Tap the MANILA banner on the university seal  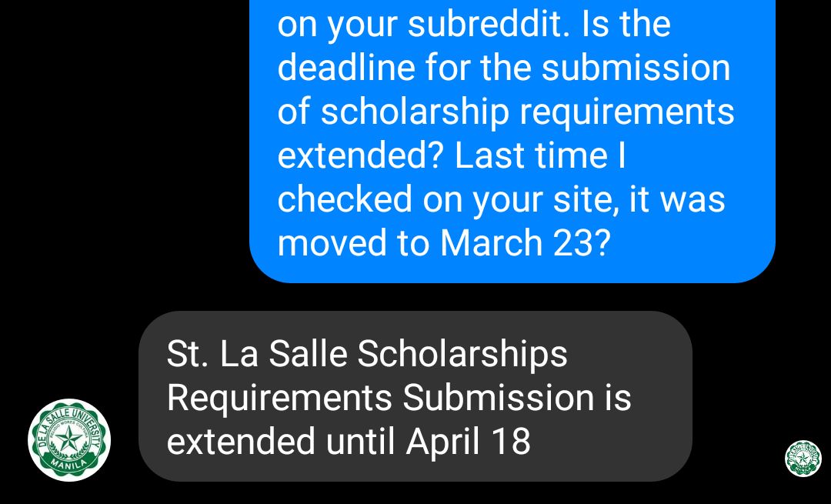point(68,464)
